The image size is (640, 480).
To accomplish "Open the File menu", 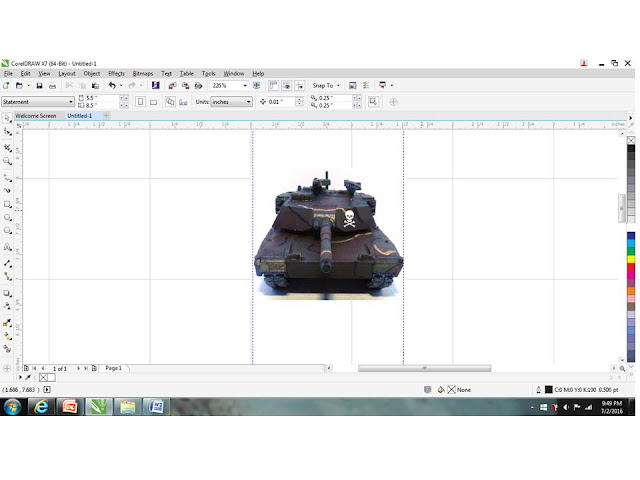I will [x=8, y=73].
